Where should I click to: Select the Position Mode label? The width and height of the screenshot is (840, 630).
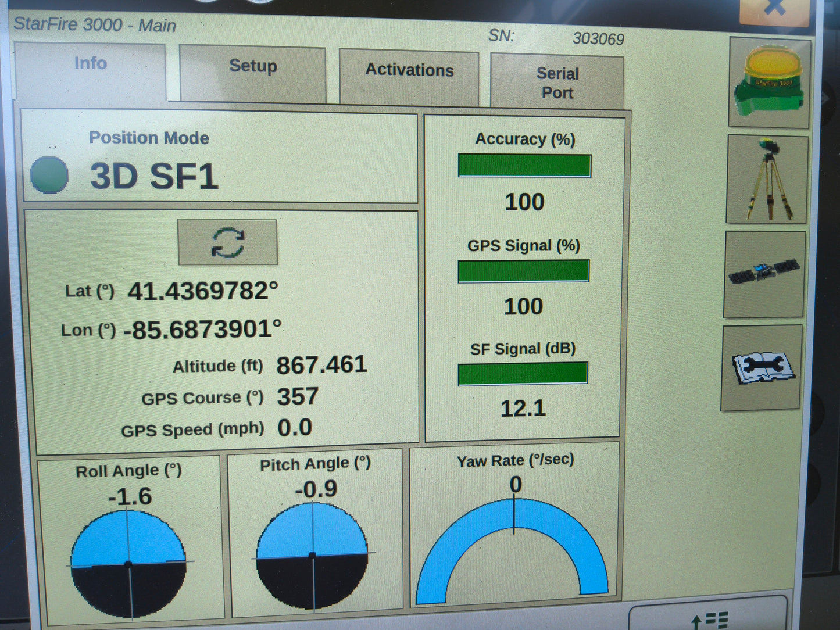click(149, 138)
